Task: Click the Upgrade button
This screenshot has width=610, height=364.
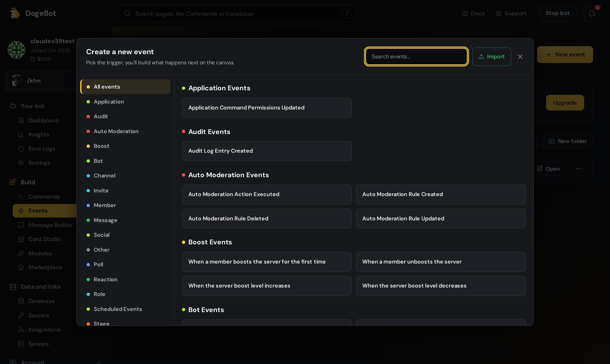Action: [x=565, y=103]
